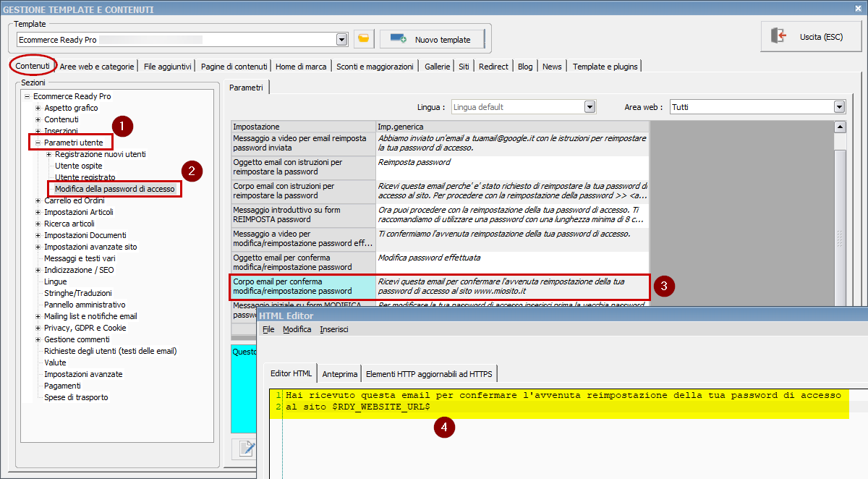Switch to the Aree web e categorie tab
868x479 pixels.
[97, 67]
